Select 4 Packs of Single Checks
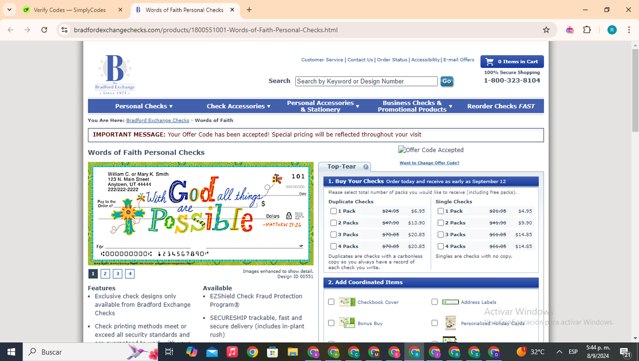 click(441, 246)
